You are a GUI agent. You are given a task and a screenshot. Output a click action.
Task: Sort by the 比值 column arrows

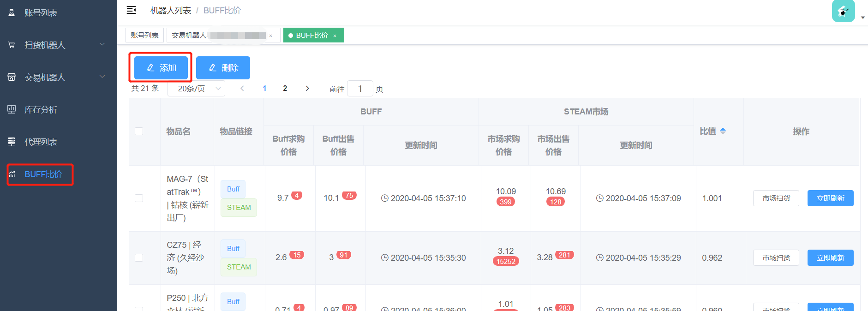click(723, 131)
